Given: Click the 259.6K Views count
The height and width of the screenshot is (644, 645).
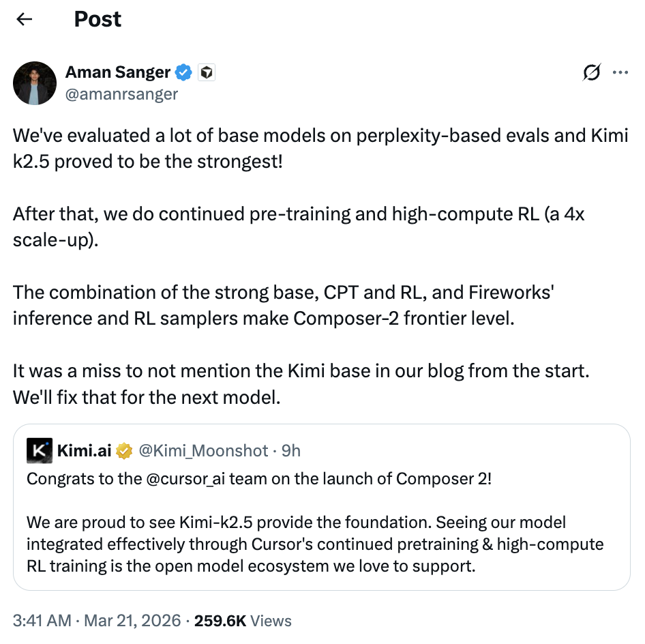Looking at the screenshot, I should (243, 621).
